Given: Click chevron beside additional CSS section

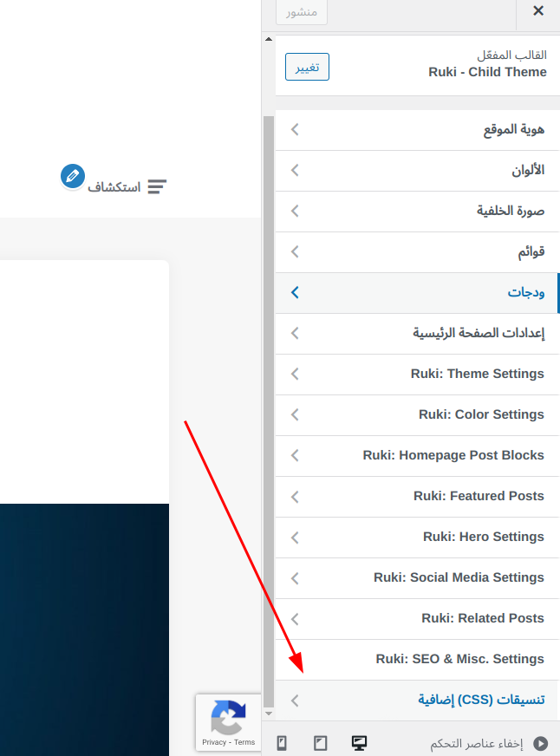Looking at the screenshot, I should [295, 700].
